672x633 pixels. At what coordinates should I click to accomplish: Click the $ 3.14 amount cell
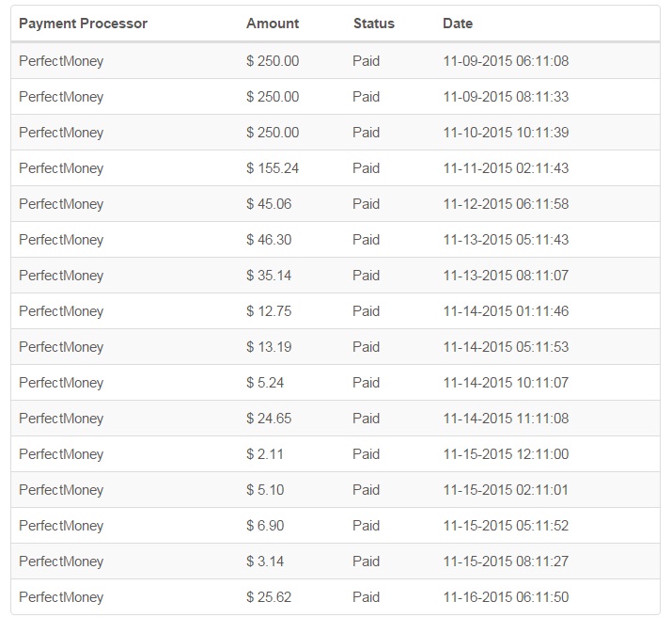coord(265,562)
